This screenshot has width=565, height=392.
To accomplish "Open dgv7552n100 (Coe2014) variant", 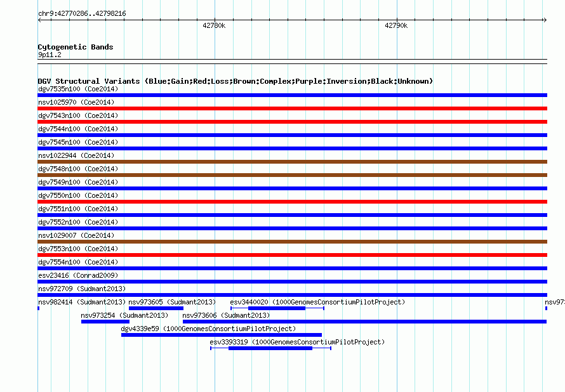I will coord(78,222).
